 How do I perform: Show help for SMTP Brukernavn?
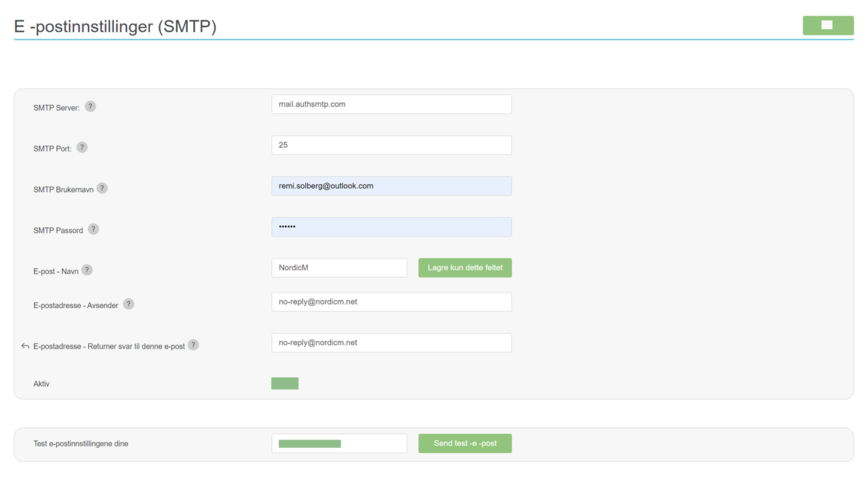point(102,188)
